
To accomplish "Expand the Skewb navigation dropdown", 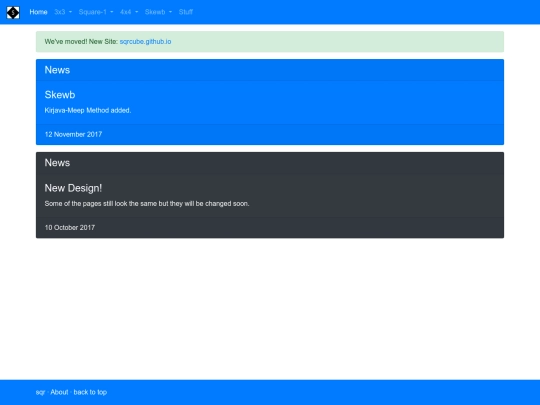I will 158,12.
